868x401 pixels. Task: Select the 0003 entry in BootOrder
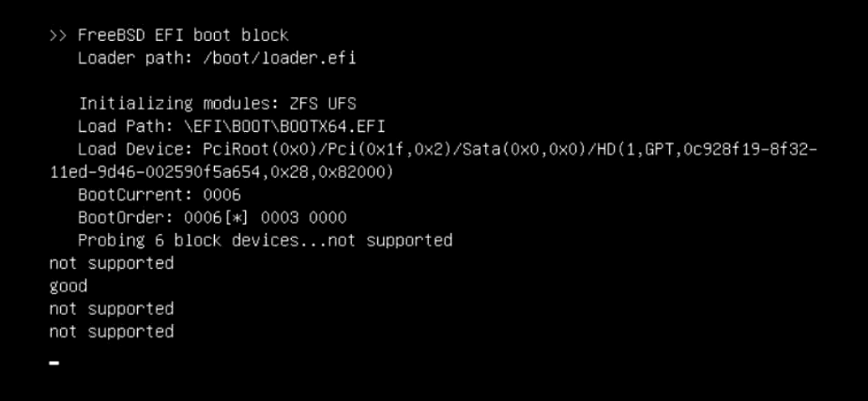(279, 217)
